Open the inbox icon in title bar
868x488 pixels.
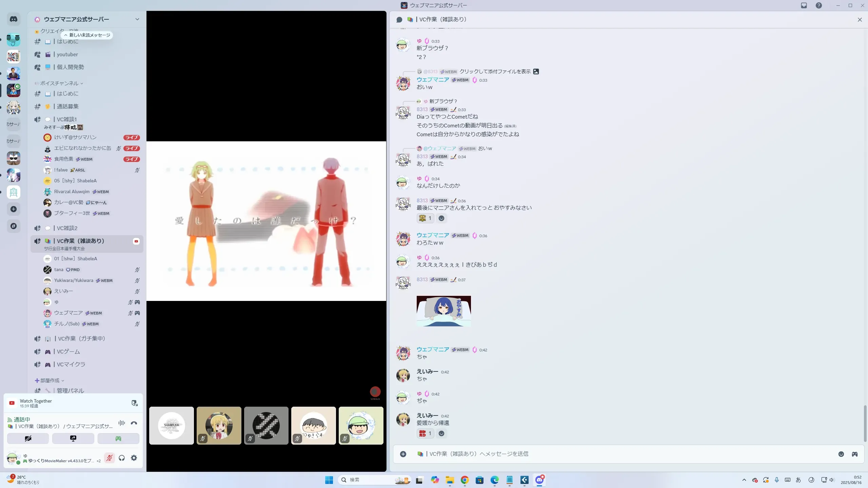pos(804,5)
